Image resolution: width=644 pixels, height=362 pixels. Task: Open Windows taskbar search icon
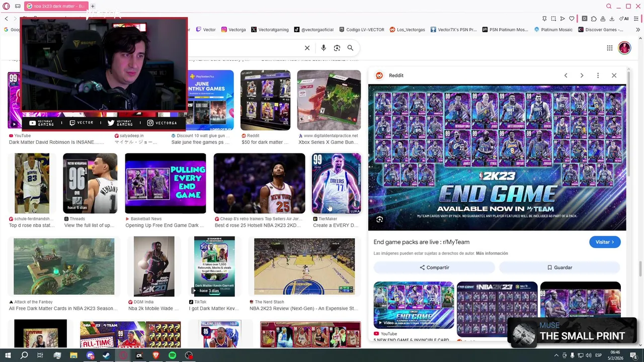[24, 355]
